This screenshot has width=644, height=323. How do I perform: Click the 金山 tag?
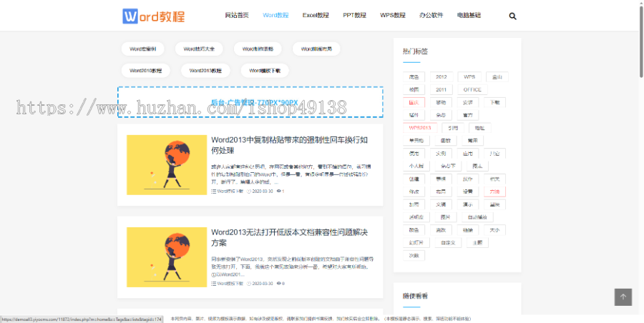pyautogui.click(x=497, y=76)
